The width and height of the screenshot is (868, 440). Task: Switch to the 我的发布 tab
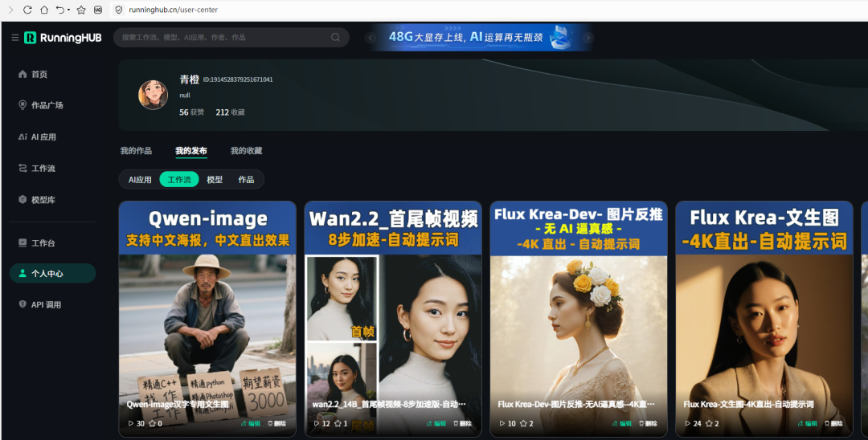point(191,150)
